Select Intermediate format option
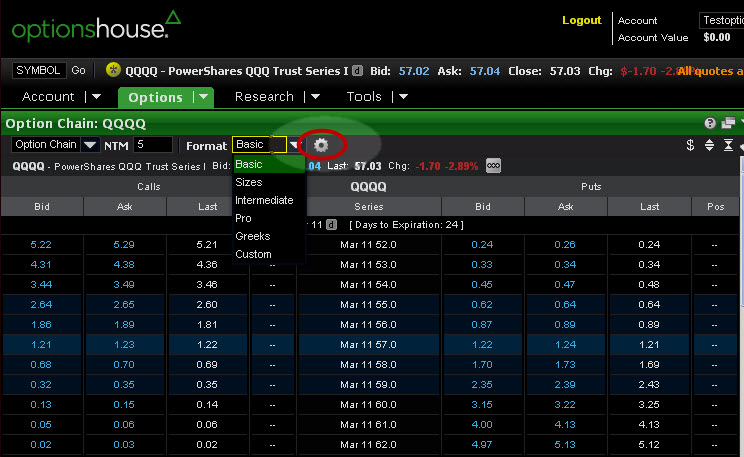 (x=269, y=200)
